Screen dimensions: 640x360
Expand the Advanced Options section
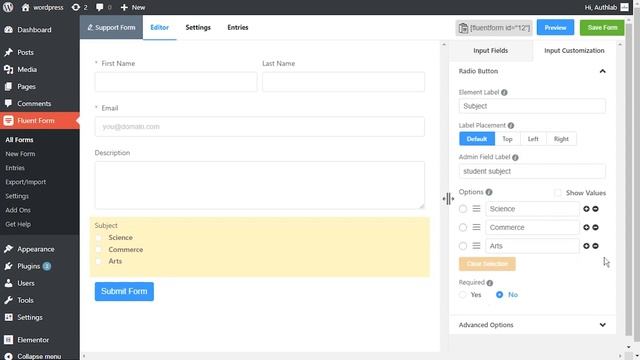point(602,325)
